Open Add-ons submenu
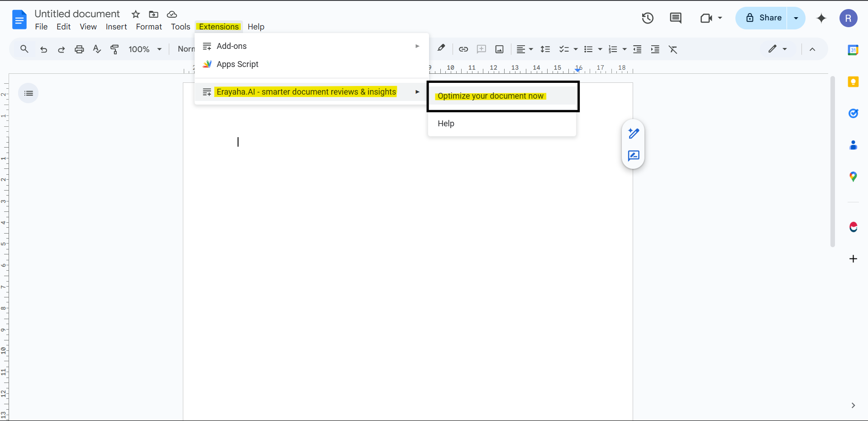Screen dimensions: 868x421 click(312, 46)
